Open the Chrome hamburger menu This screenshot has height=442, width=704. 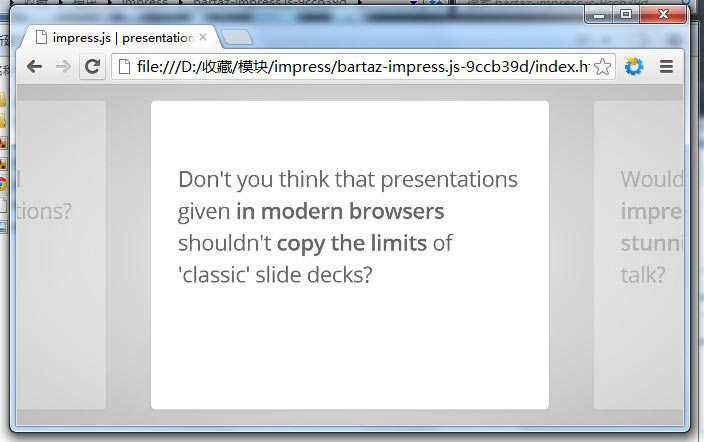click(666, 67)
